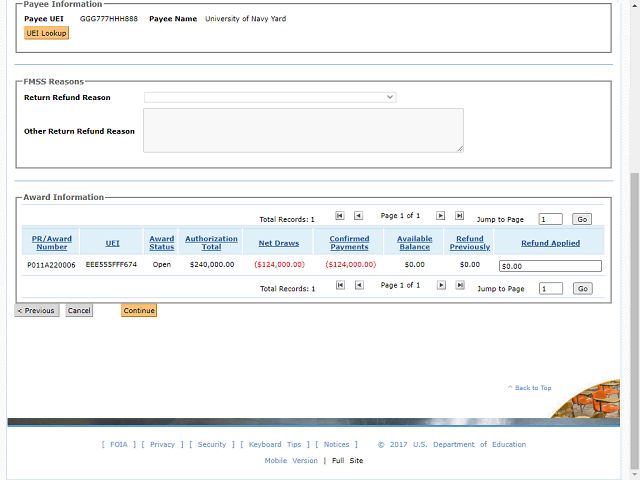
Task: Click first page icon in bottom pagination
Action: [x=340, y=285]
